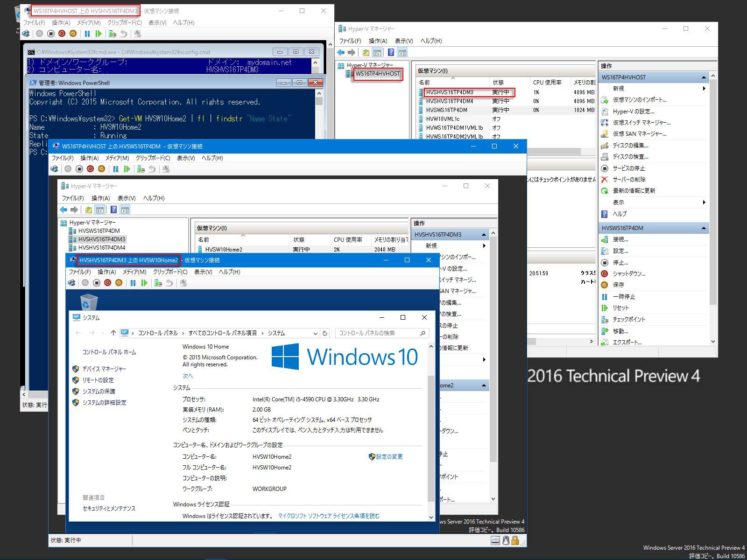This screenshot has height=560, width=747.
Task: Send Ctrl+Alt+Del in the HVSWS16TP4DM connection toolbar
Action: pyautogui.click(x=54, y=169)
